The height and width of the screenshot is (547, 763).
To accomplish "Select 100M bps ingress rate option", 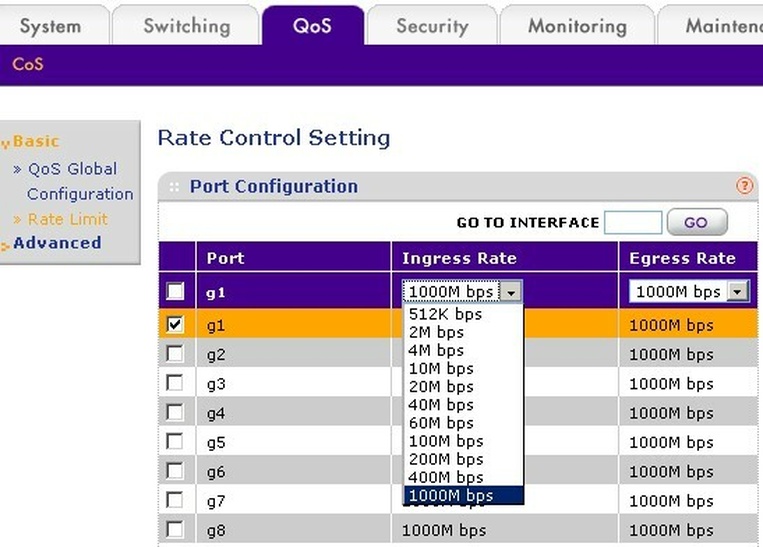I will tap(446, 441).
